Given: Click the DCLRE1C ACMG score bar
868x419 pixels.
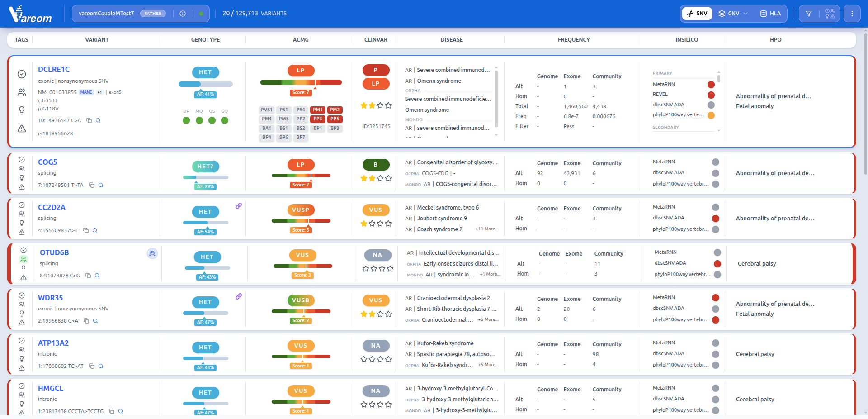Looking at the screenshot, I should click(x=301, y=82).
